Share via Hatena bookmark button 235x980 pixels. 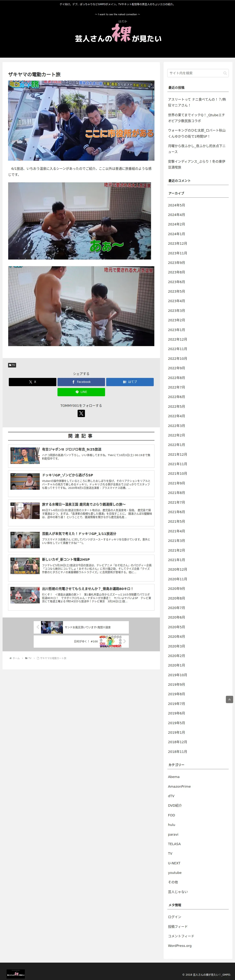(x=130, y=382)
